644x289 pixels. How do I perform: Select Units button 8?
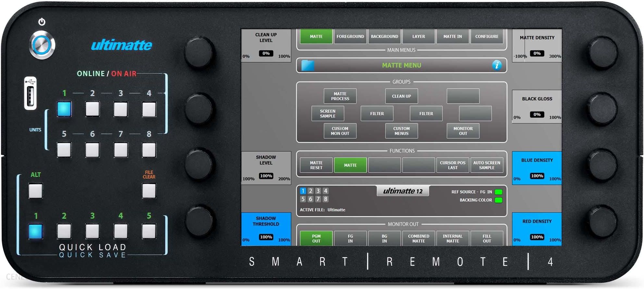click(x=149, y=150)
